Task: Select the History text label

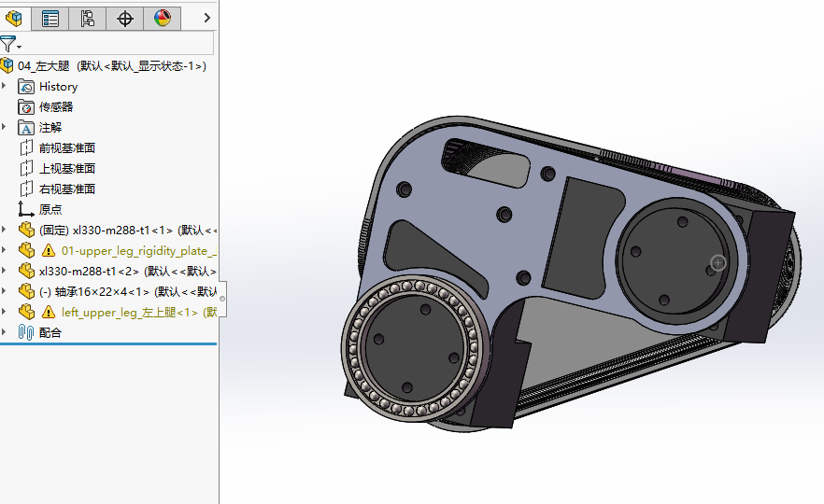Action: [x=58, y=87]
